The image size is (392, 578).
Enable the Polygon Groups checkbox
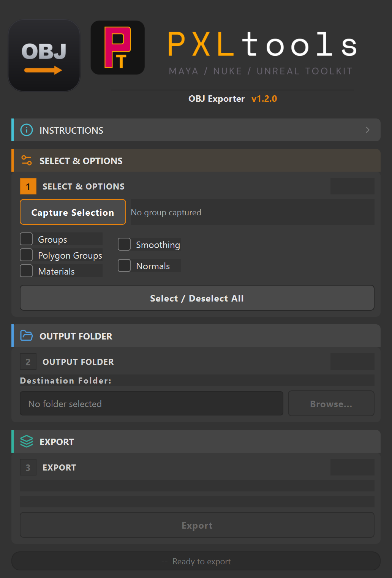pyautogui.click(x=26, y=255)
